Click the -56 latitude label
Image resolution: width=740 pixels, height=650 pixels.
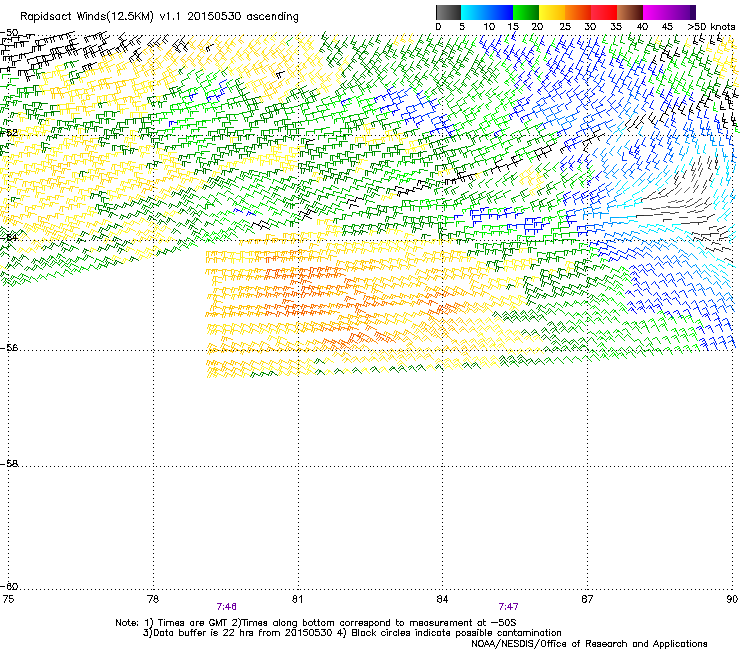pos(9,348)
